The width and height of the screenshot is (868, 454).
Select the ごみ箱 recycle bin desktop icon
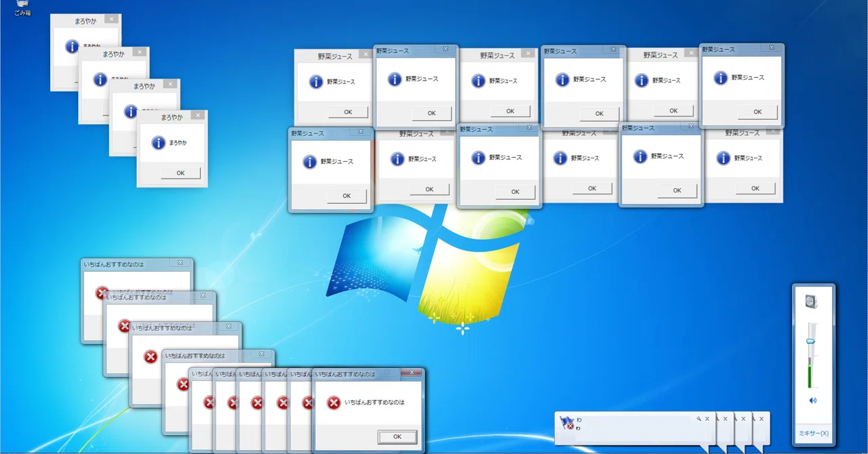tap(22, 8)
